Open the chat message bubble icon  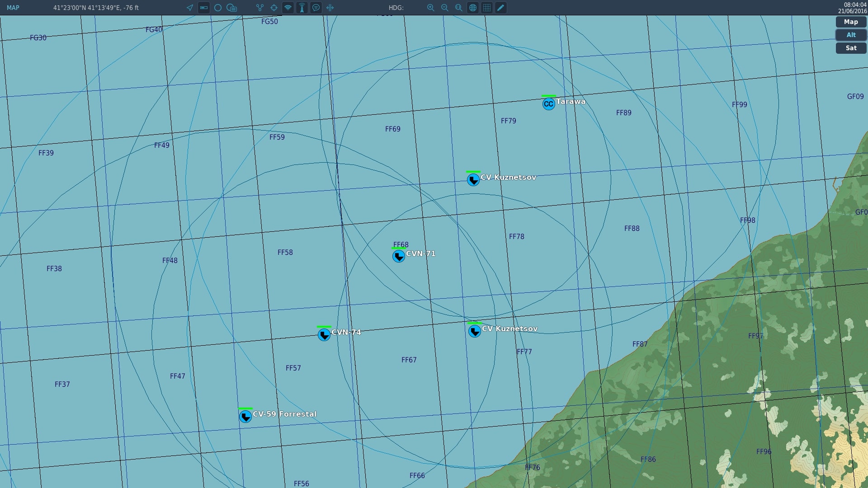(x=316, y=8)
